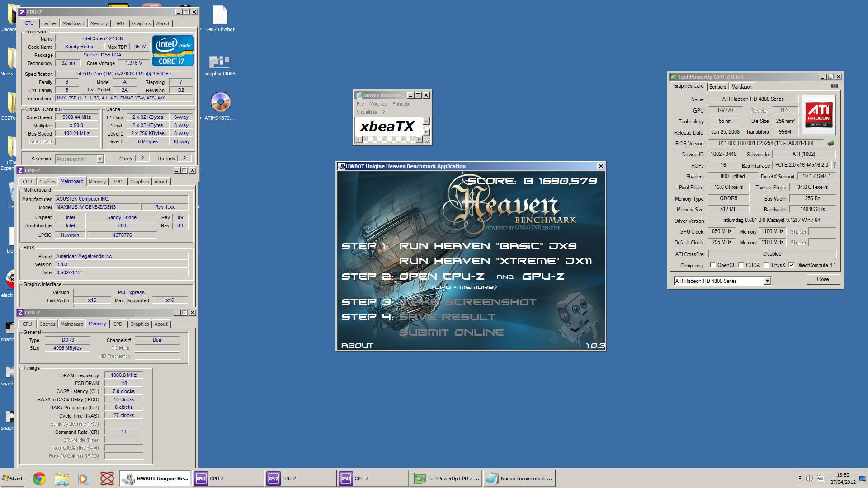Switch to HWBOT Unigine Heaven taskbar item
Viewport: 868px width, 488px height.
click(x=156, y=479)
